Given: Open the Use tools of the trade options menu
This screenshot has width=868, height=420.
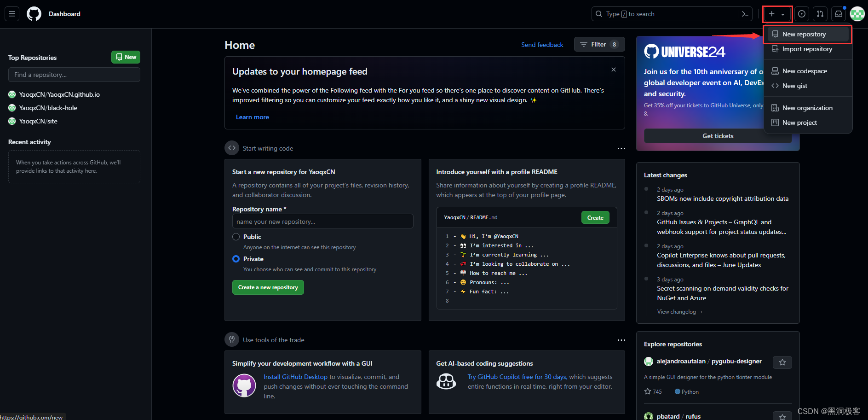Looking at the screenshot, I should point(621,340).
